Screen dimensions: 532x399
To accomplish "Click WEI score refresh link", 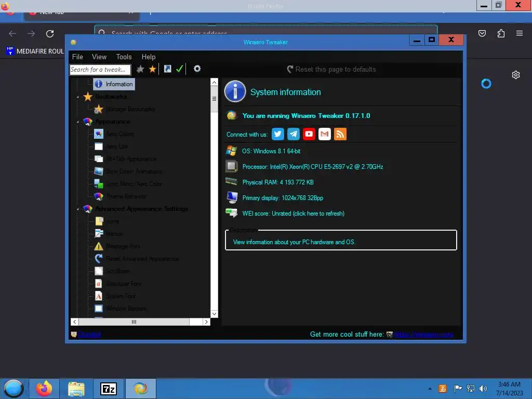I will tap(293, 214).
